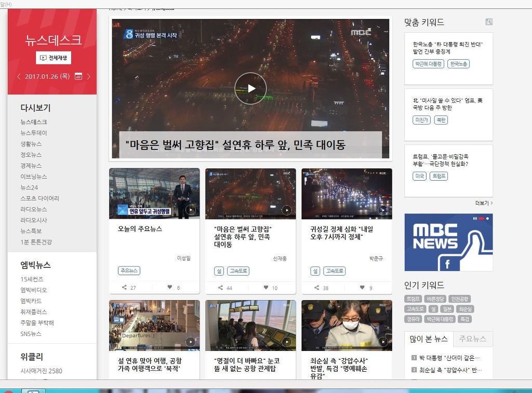Open 시사매거진 2580 under 위클리
This screenshot has width=532, height=393.
coord(41,371)
